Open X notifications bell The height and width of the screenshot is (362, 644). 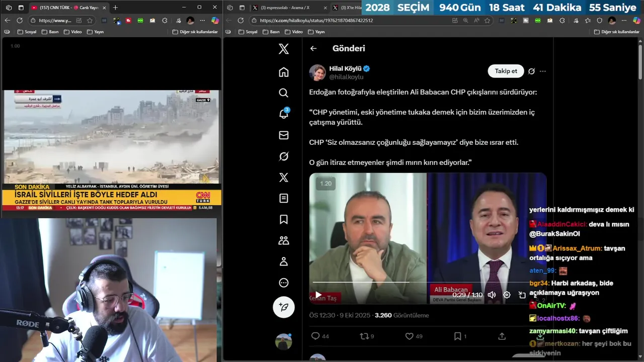pos(284,114)
